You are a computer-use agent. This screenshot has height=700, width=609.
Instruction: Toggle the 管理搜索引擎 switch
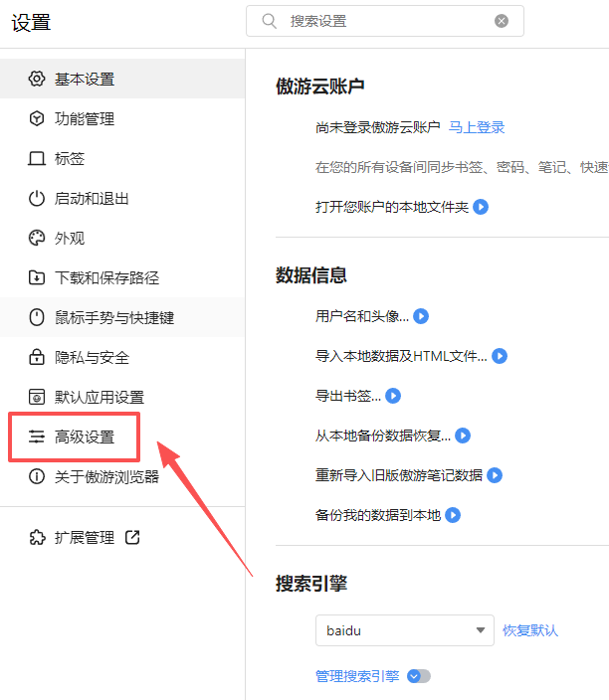tap(419, 676)
